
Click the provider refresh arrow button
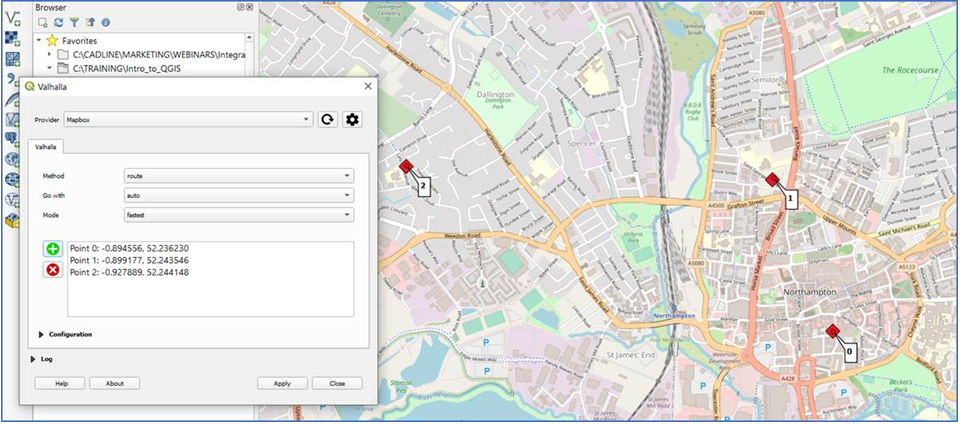(328, 120)
